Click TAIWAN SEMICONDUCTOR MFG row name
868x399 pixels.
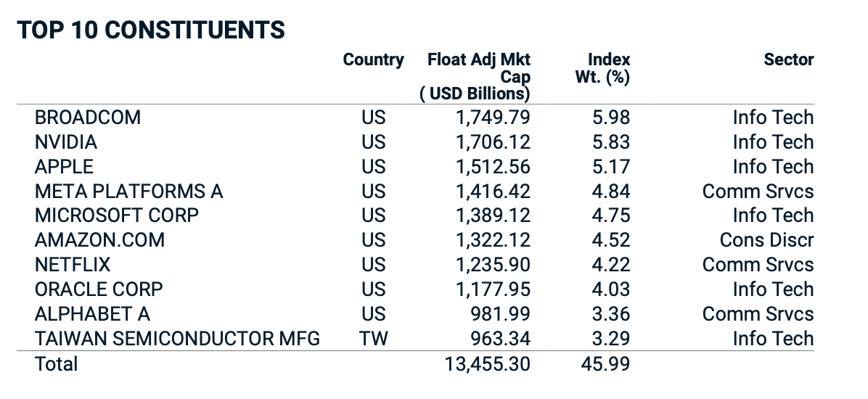177,339
